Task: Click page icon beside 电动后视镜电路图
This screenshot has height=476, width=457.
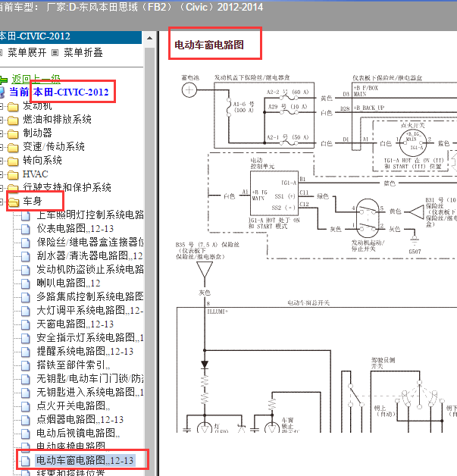Action: click(x=26, y=434)
